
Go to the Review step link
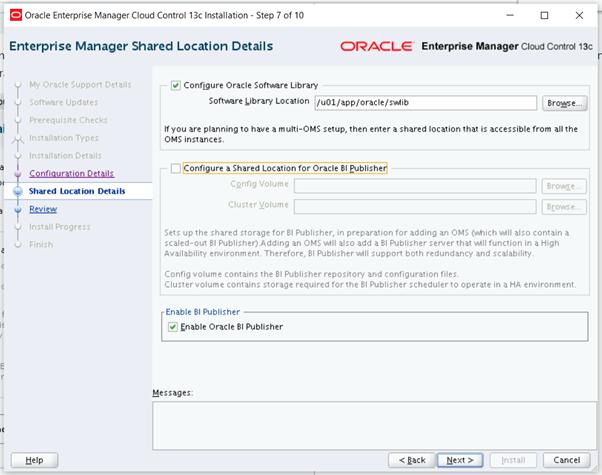(x=43, y=209)
